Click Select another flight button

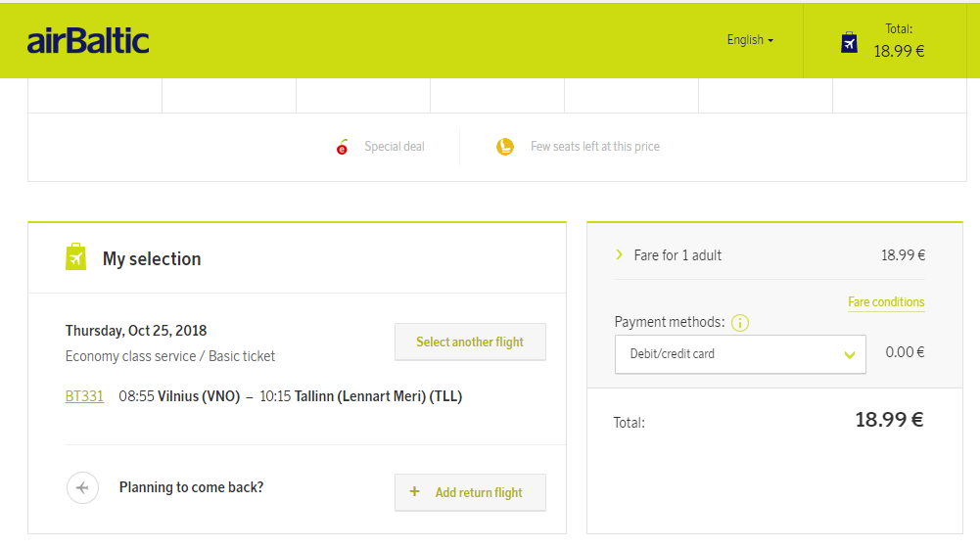[470, 342]
